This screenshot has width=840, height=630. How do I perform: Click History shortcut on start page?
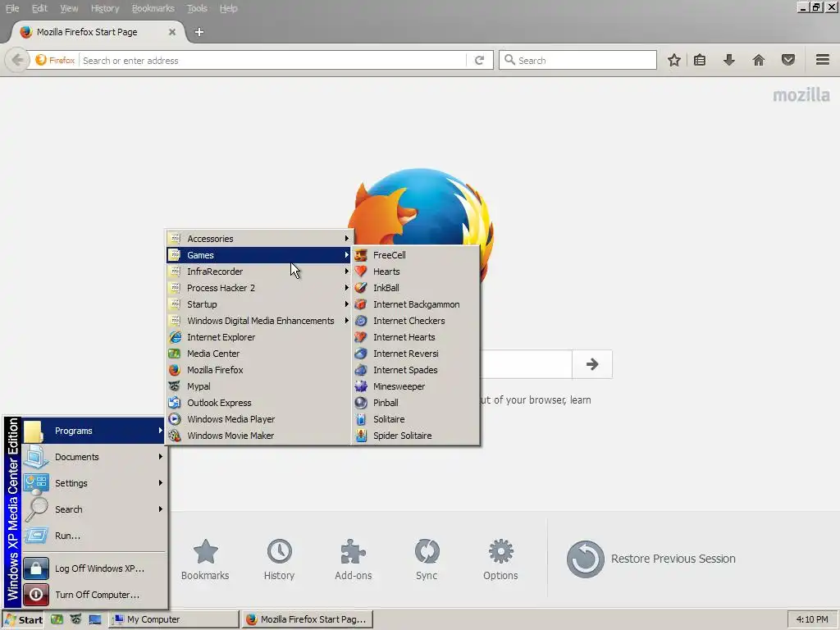pos(279,559)
